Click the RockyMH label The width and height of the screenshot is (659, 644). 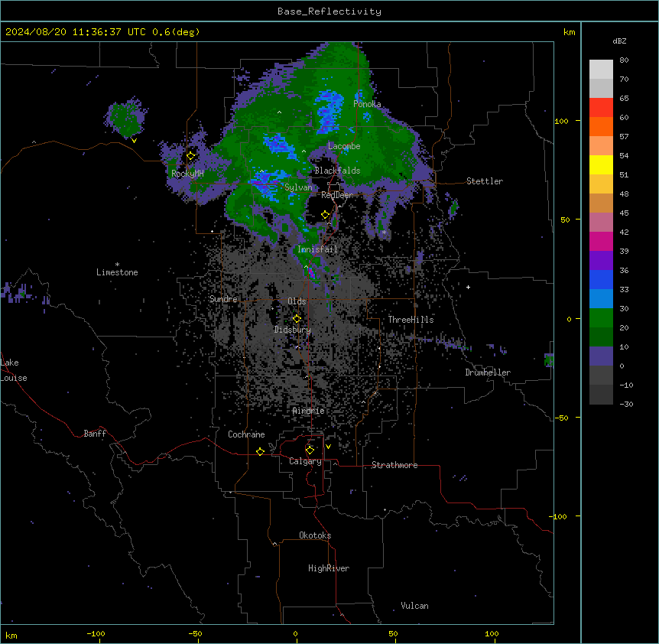(x=187, y=174)
